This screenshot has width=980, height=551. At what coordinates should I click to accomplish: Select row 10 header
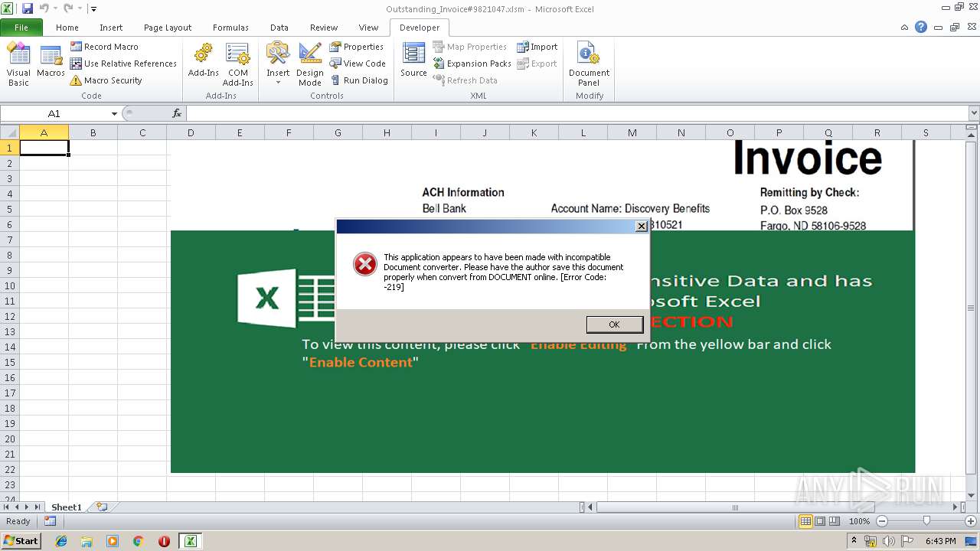10,285
